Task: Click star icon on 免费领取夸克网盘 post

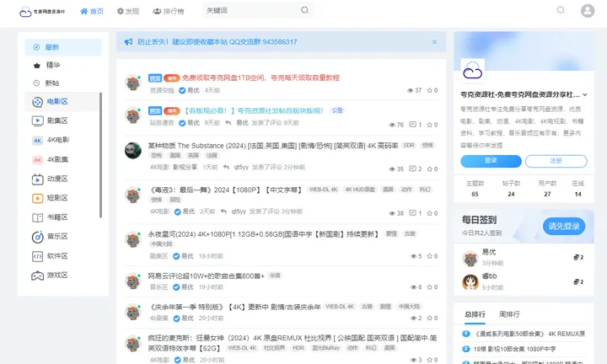Action: coord(429,90)
